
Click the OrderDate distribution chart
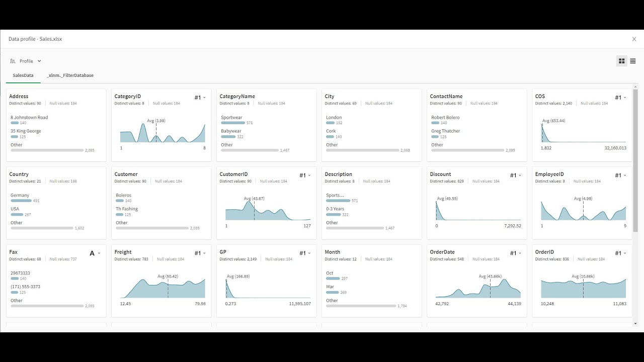click(x=478, y=288)
